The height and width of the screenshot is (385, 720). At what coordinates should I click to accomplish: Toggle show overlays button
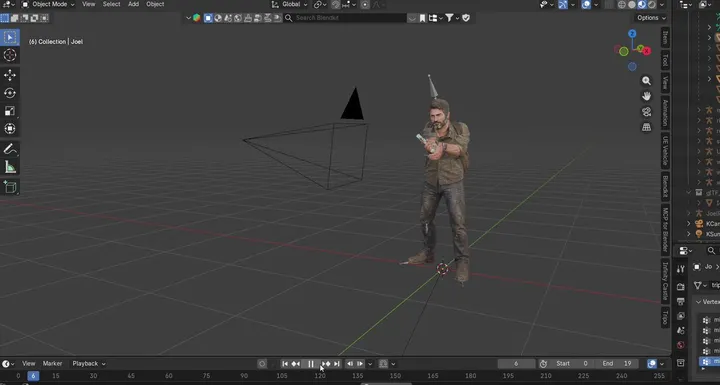[586, 5]
